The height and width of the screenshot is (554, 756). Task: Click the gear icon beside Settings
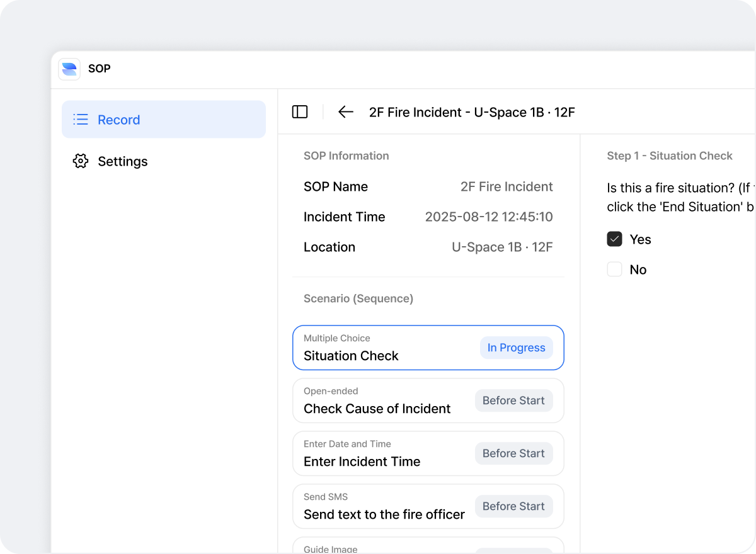pyautogui.click(x=81, y=161)
